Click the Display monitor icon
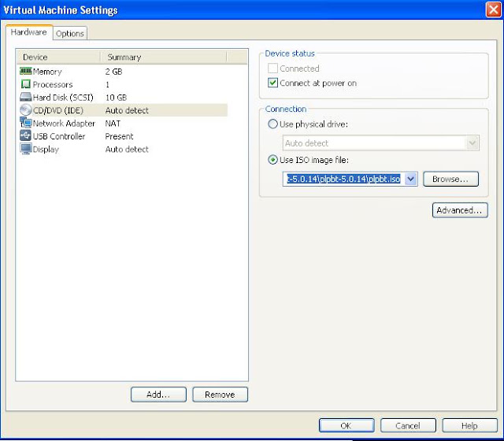504x441 pixels. point(26,149)
